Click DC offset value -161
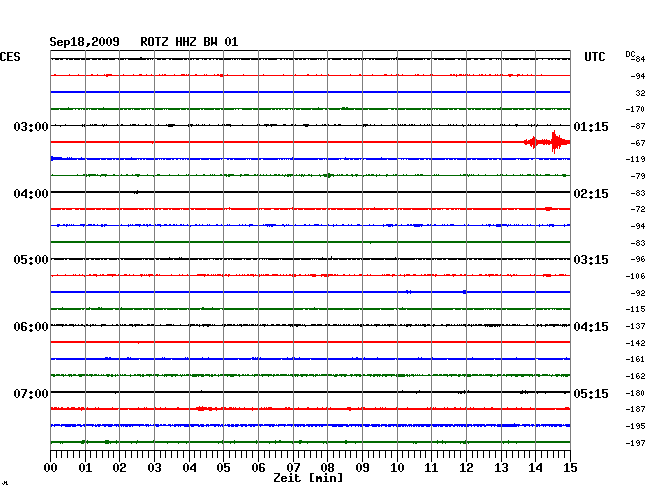Image resolution: width=650 pixels, height=494 pixels. click(635, 359)
